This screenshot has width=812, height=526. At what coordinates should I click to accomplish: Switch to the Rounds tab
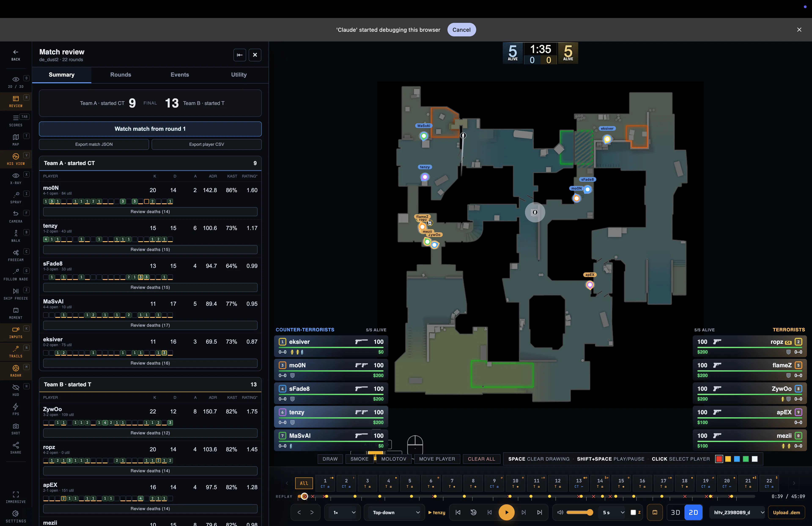[x=121, y=75]
